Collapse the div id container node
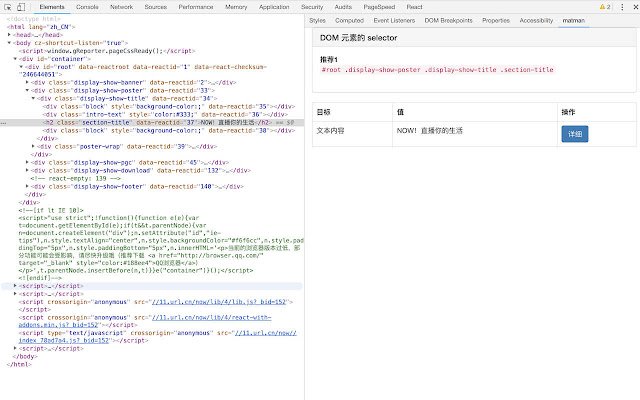Viewport: 640px width, 400px height. [15, 59]
